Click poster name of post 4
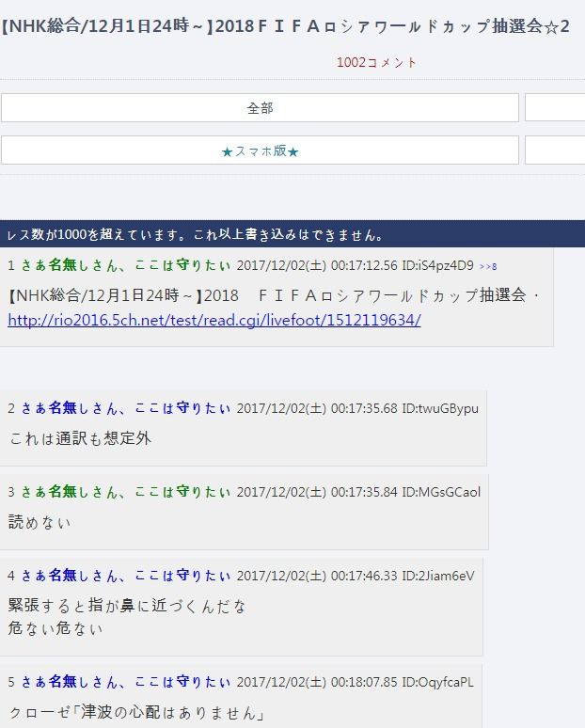This screenshot has width=585, height=728. click(x=126, y=576)
